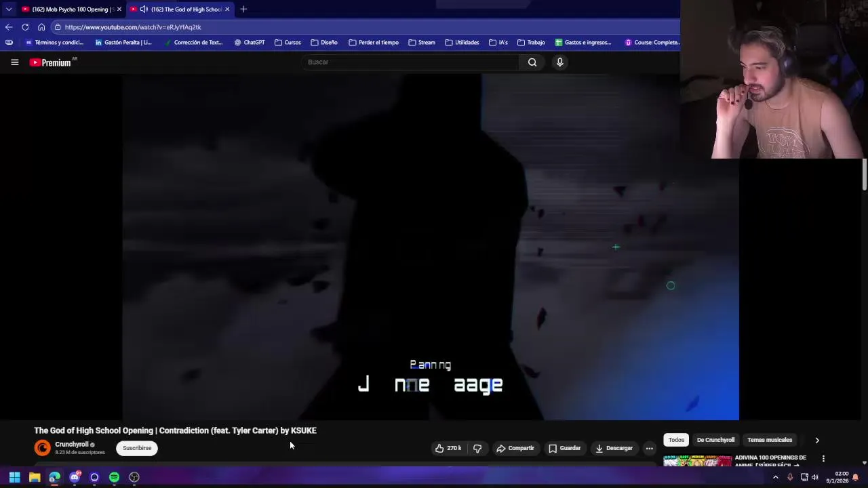Open the Cursos bookmarks folder

[288, 42]
